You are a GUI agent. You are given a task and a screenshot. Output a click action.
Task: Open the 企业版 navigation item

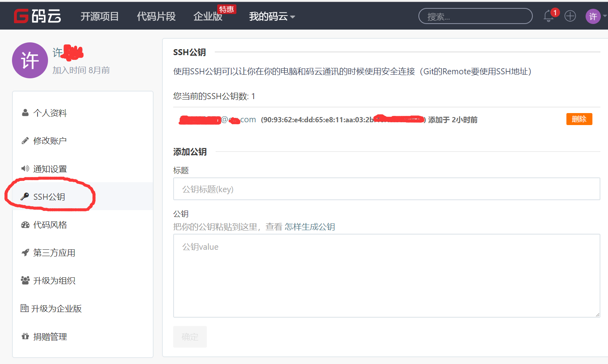(208, 16)
